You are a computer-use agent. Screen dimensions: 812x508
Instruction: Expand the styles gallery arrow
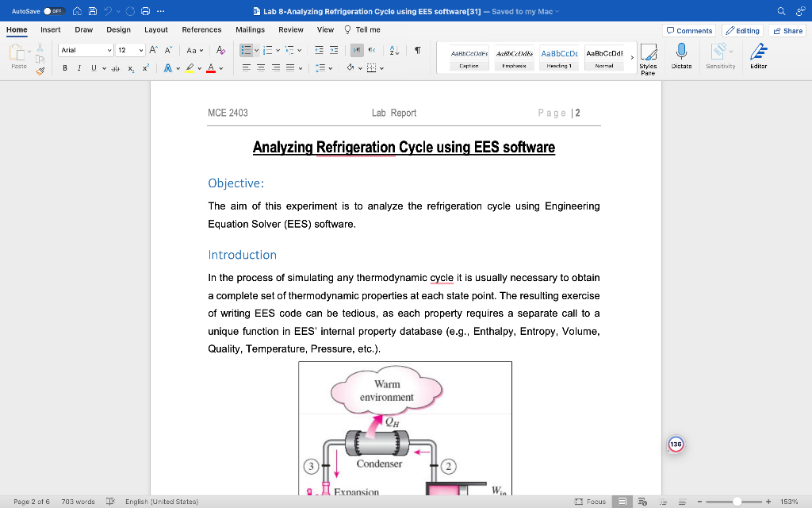pyautogui.click(x=632, y=57)
